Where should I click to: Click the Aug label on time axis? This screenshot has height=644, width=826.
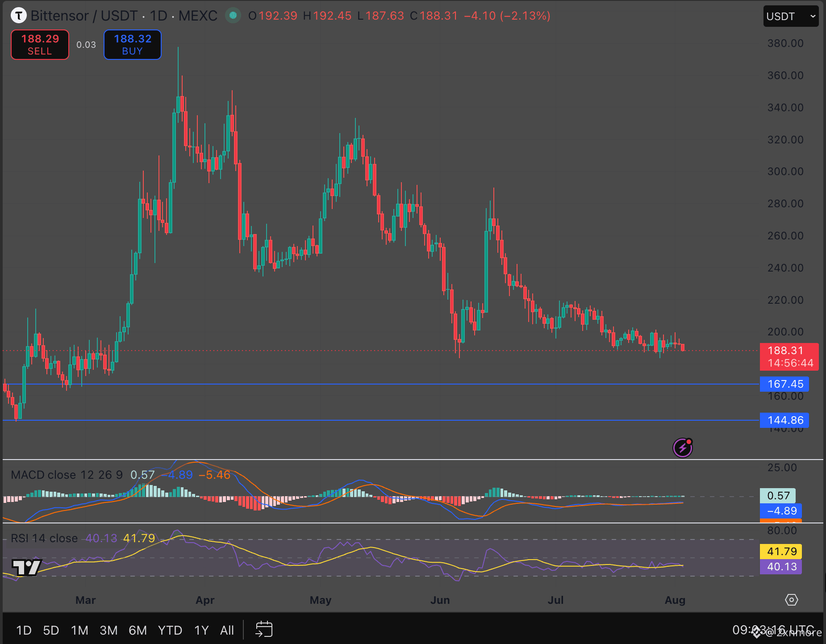click(675, 600)
